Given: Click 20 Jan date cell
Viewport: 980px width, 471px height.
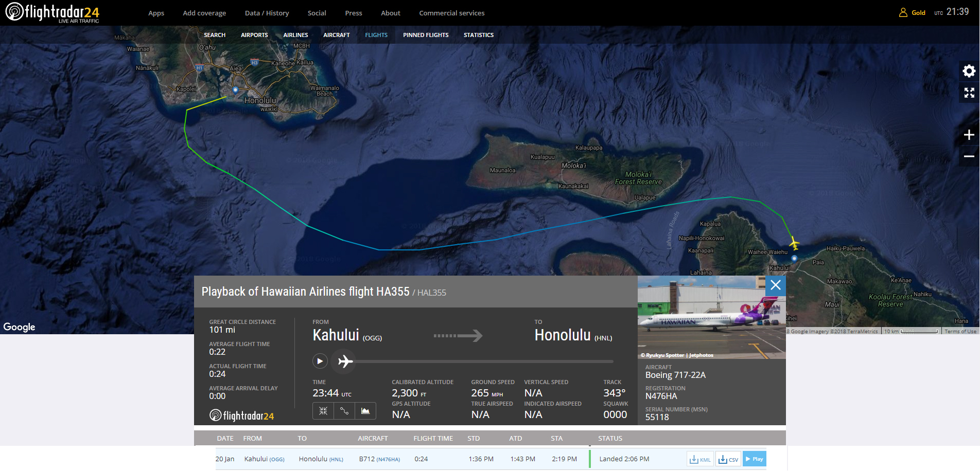Looking at the screenshot, I should (x=225, y=459).
